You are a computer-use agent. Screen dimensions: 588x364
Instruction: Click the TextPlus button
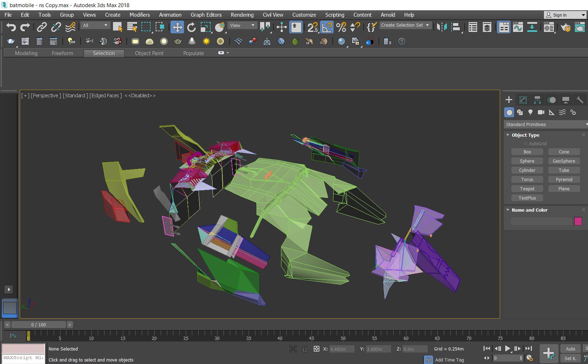(527, 198)
